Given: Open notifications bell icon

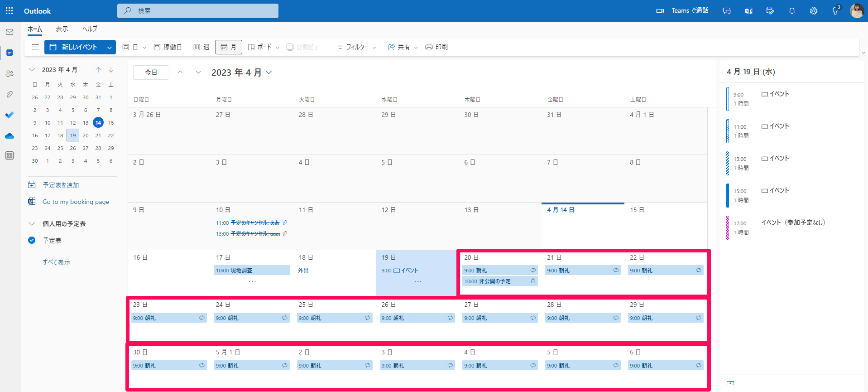Looking at the screenshot, I should click(792, 11).
